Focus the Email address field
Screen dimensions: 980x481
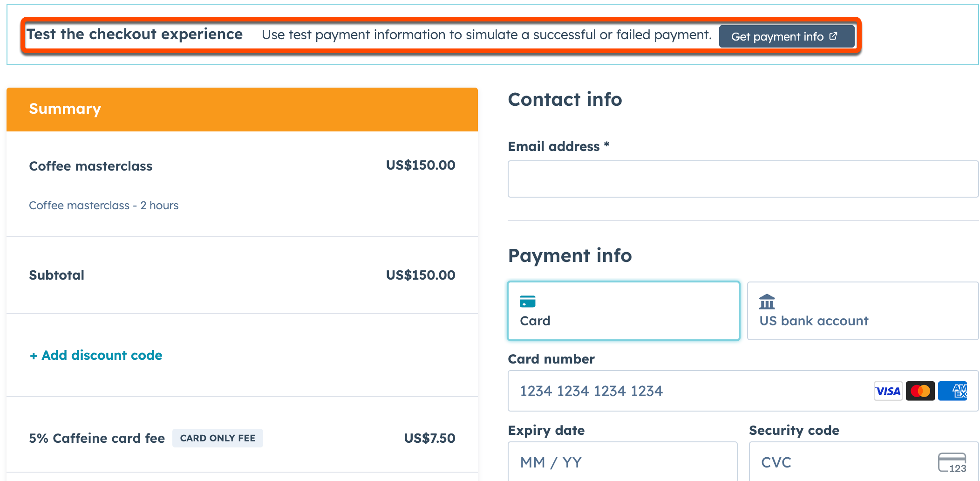point(742,179)
